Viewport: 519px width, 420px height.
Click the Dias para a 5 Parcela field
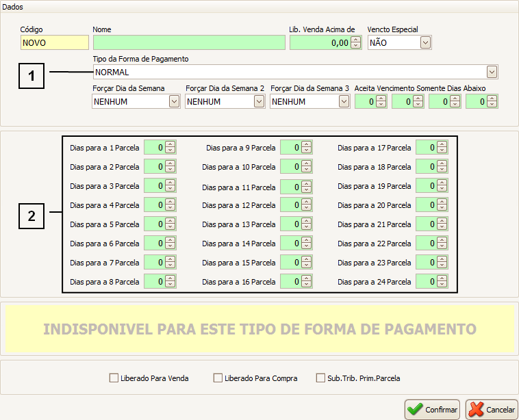pos(155,224)
